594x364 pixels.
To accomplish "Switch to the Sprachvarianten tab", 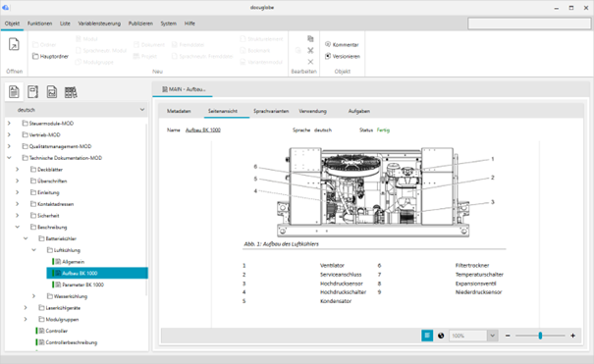I will [271, 111].
